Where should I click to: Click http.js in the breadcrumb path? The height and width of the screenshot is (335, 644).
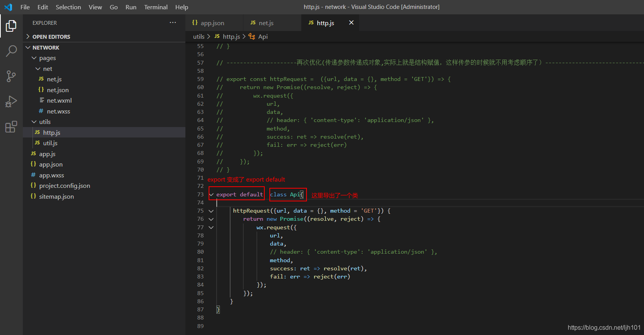pyautogui.click(x=231, y=36)
